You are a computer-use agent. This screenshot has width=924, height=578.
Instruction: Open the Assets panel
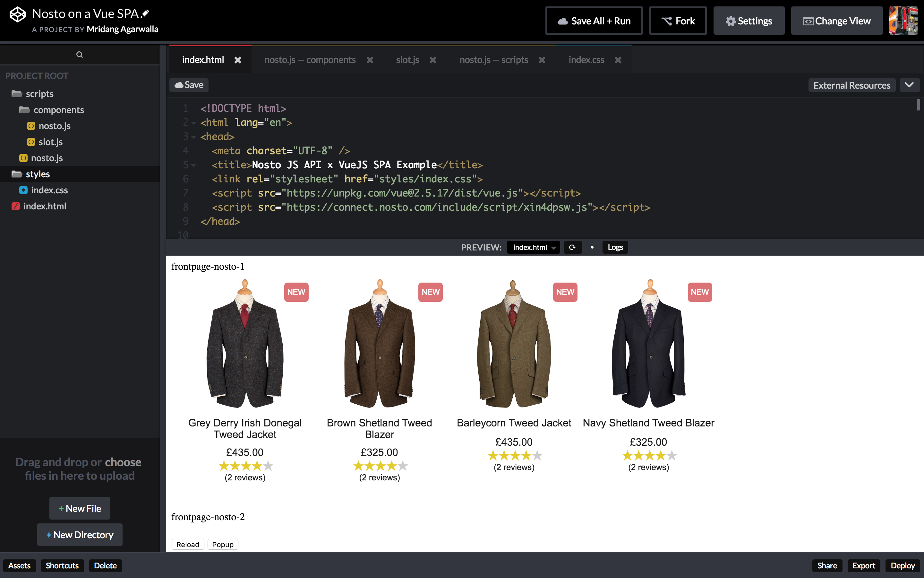(x=20, y=565)
